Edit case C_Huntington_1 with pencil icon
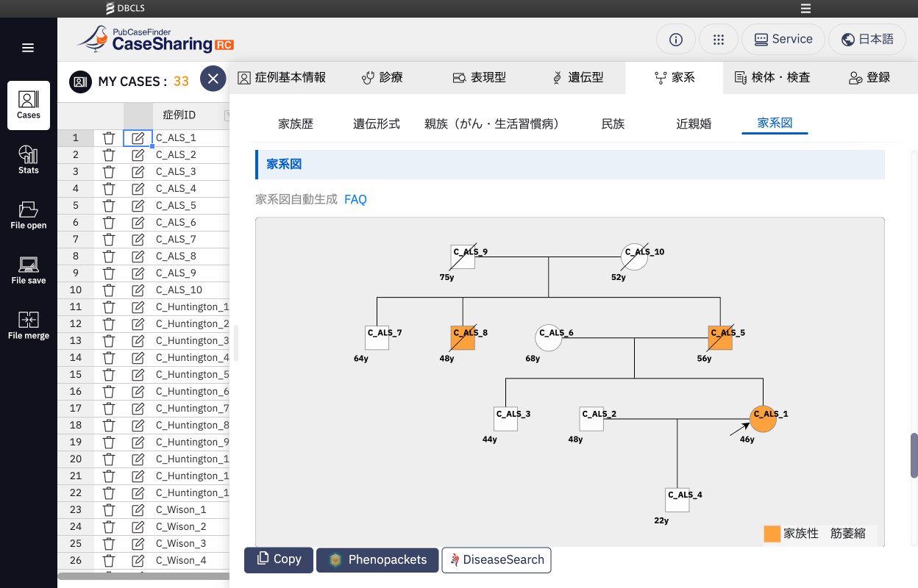 [138, 307]
